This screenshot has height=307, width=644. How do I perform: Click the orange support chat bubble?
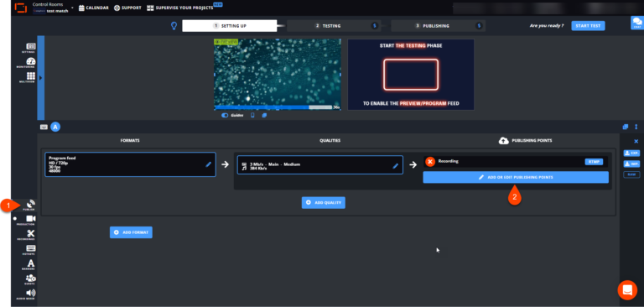[627, 290]
